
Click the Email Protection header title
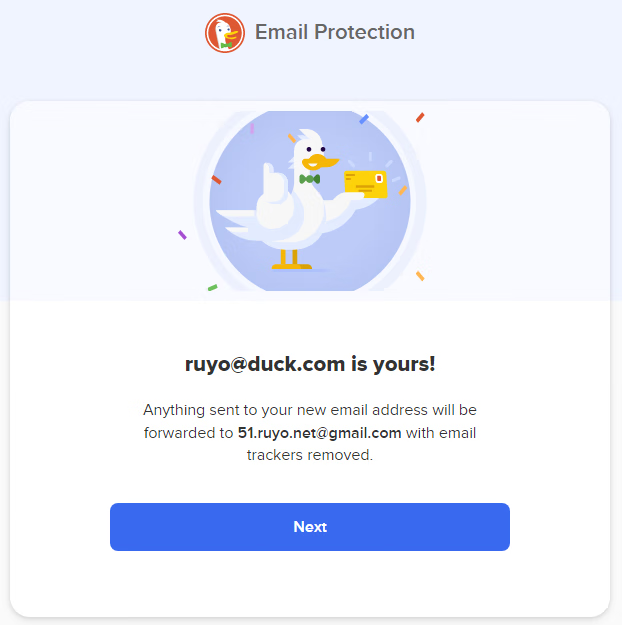coord(335,32)
